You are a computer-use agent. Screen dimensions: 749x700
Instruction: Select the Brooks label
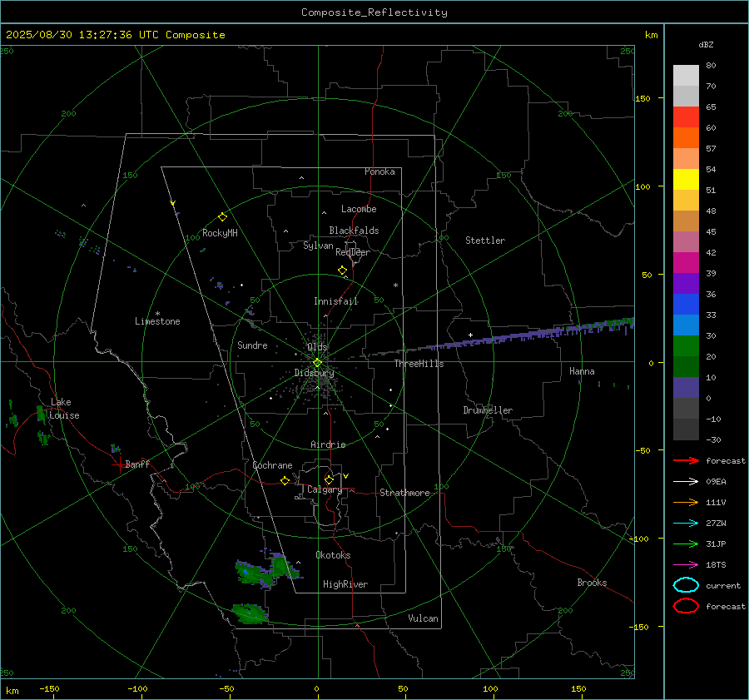tap(592, 583)
